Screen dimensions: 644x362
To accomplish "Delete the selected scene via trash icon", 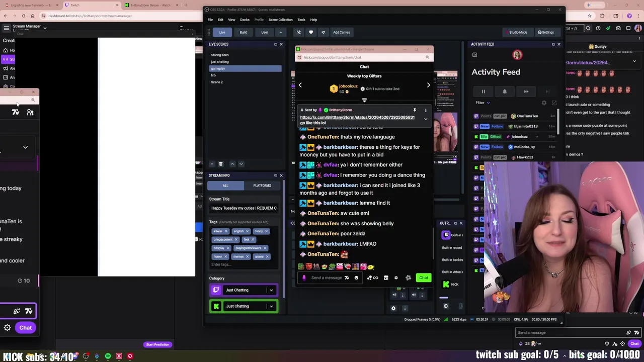I will 220,164.
